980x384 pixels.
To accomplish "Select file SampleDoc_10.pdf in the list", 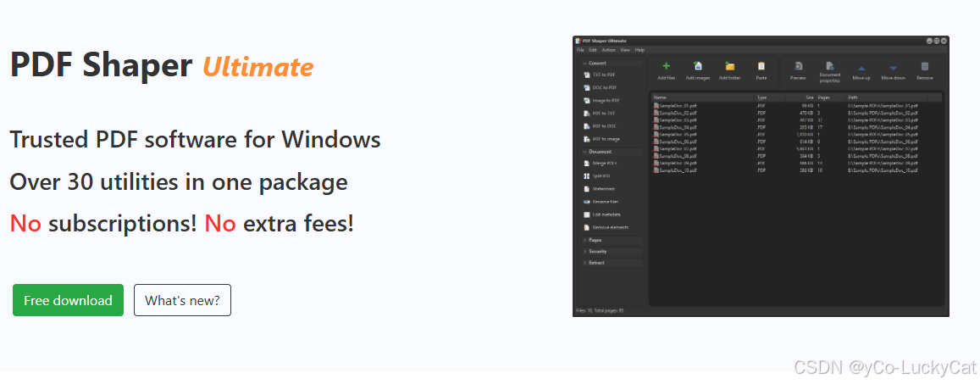I will [674, 170].
